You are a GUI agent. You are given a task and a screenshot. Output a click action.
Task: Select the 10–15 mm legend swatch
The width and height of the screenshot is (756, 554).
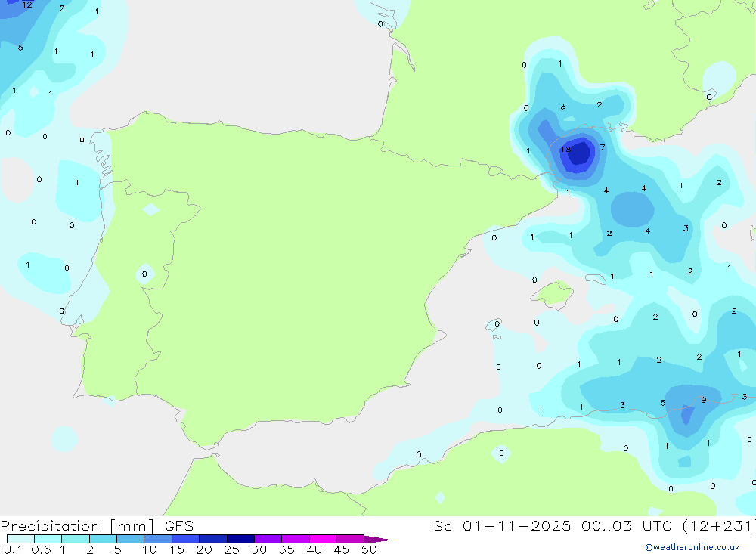click(x=158, y=539)
